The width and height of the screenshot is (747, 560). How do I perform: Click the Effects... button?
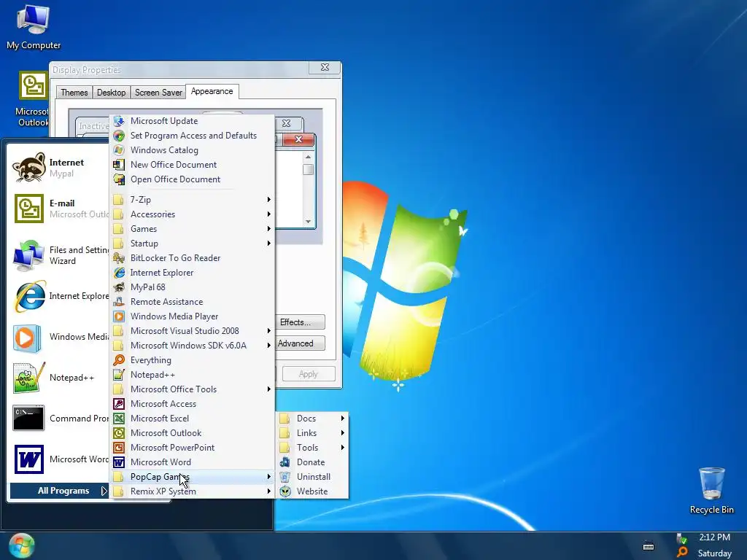coord(300,322)
